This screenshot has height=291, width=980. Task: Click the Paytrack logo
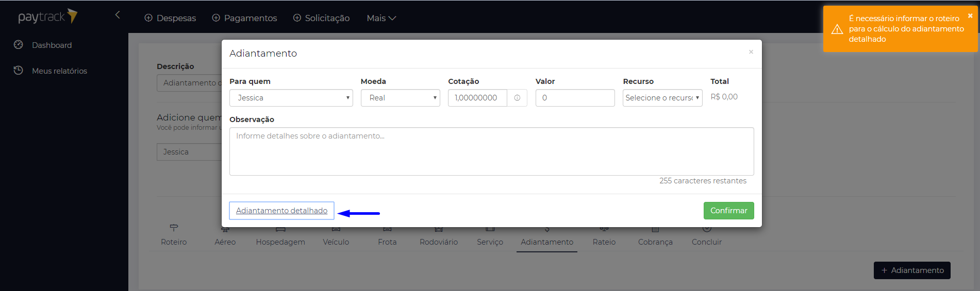[x=47, y=17]
